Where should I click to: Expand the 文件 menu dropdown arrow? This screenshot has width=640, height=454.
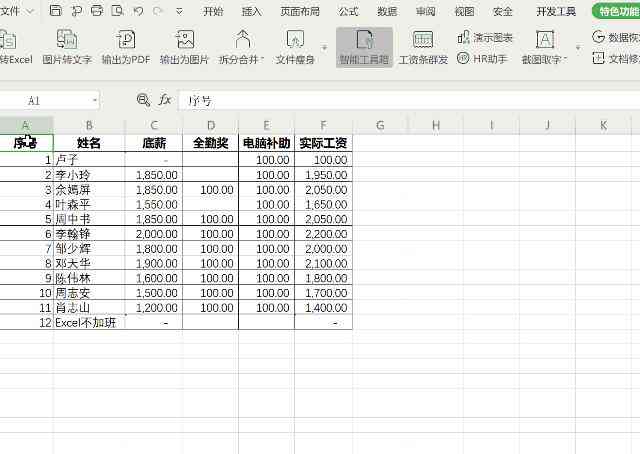30,11
